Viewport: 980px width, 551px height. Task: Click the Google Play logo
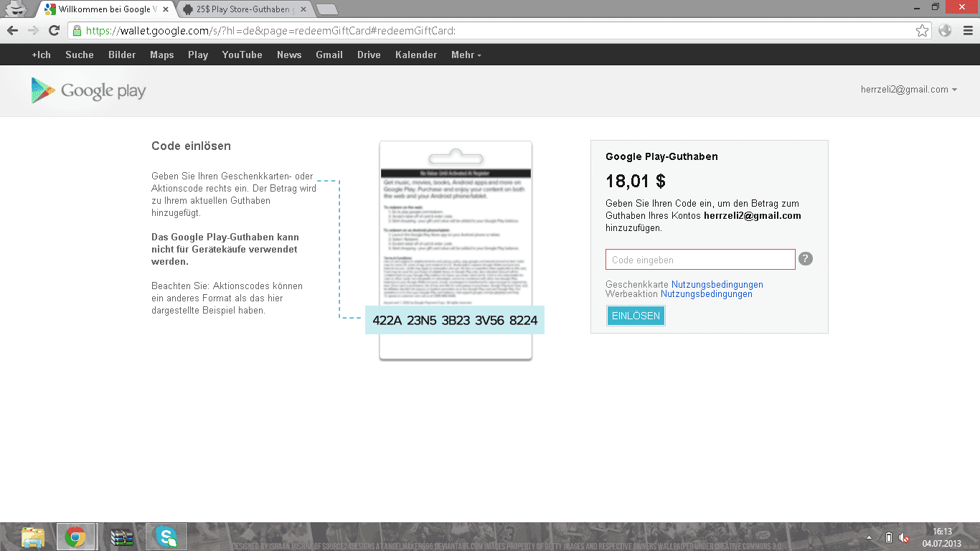coord(88,90)
